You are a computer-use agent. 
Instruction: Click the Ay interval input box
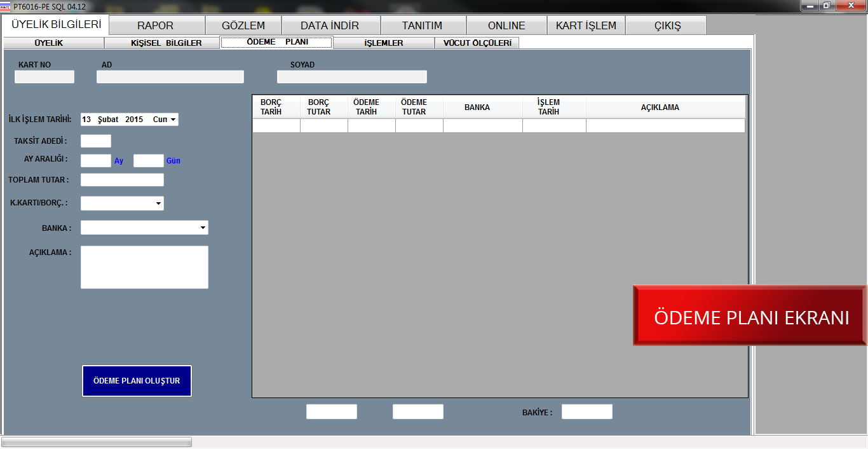click(x=96, y=161)
